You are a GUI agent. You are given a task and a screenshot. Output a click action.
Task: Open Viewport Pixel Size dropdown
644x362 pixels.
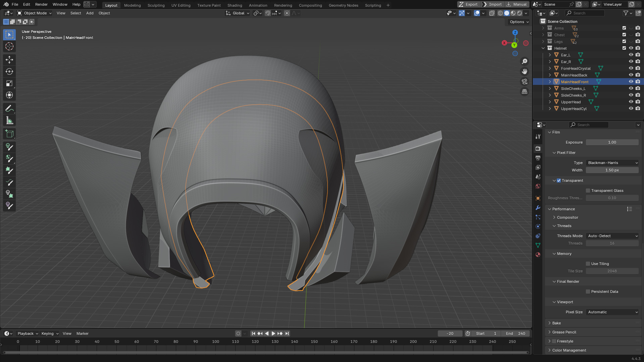pyautogui.click(x=612, y=312)
